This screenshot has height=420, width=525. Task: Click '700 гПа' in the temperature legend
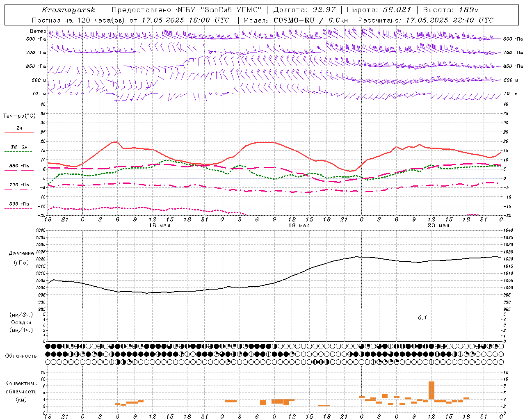click(x=19, y=185)
